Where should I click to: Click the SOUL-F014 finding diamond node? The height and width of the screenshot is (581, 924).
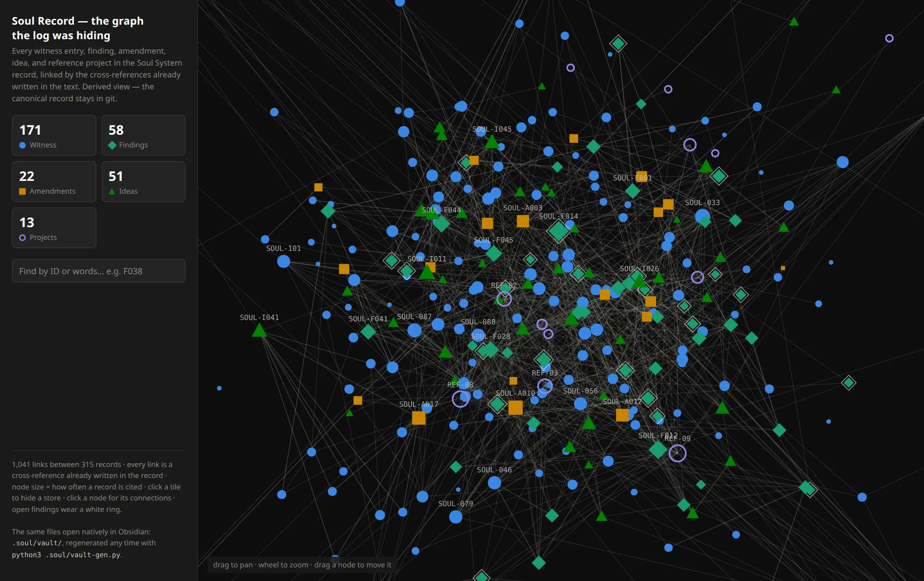point(558,231)
